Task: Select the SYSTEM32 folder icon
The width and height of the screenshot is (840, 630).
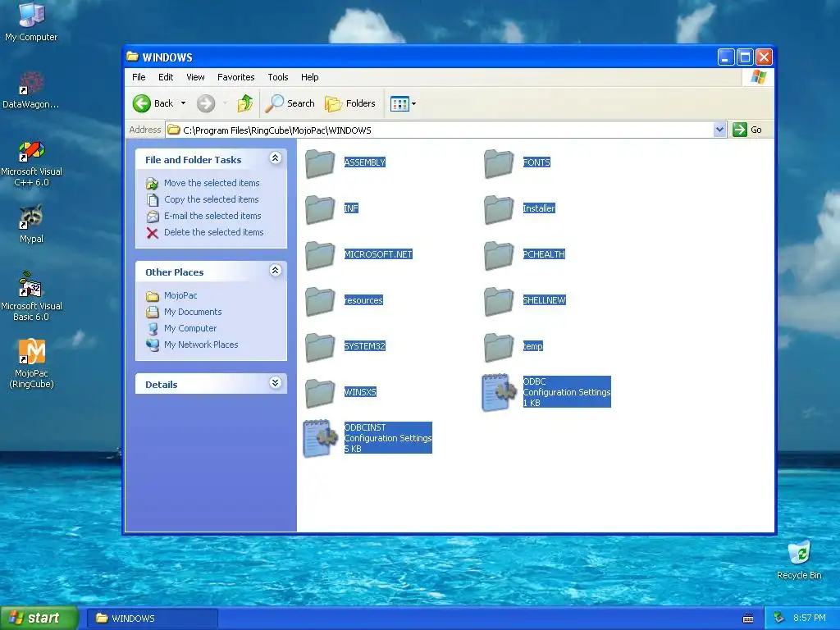Action: pos(320,347)
